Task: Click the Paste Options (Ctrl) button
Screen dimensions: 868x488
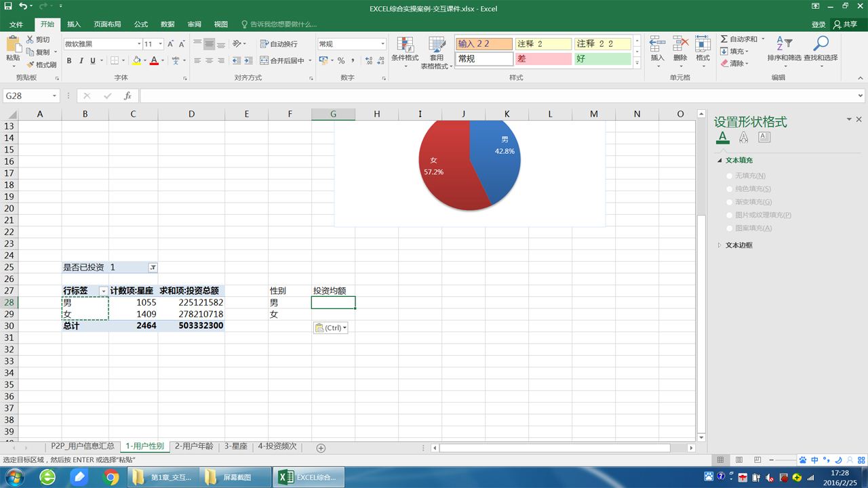Action: (331, 328)
